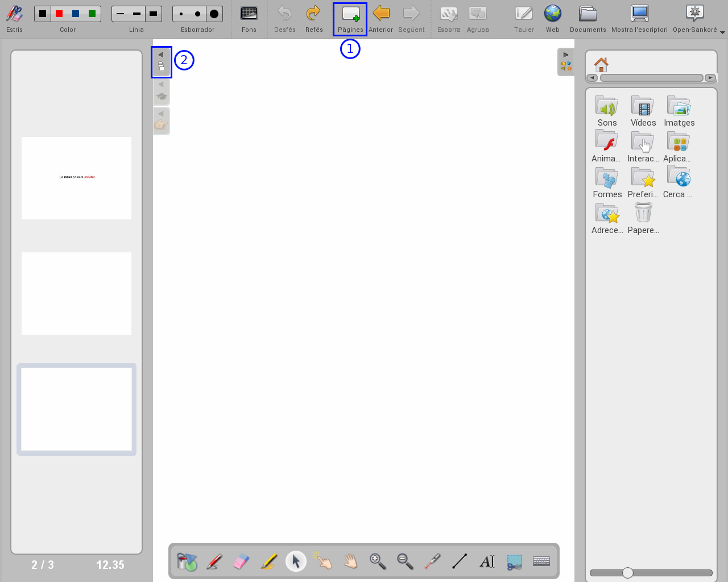The width and height of the screenshot is (728, 582).
Task: Select the arrow selection tool
Action: pos(296,562)
